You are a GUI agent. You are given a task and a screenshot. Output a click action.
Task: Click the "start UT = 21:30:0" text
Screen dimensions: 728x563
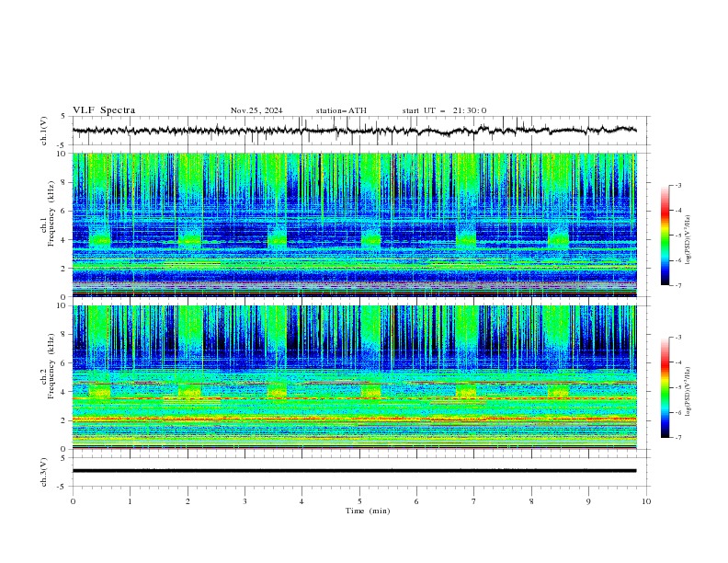click(444, 110)
